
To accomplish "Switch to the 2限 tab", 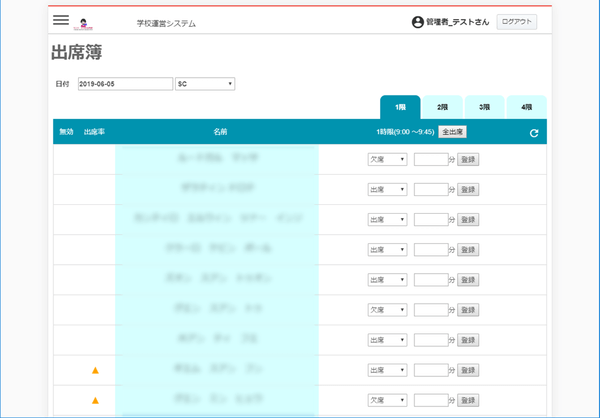I will point(442,107).
